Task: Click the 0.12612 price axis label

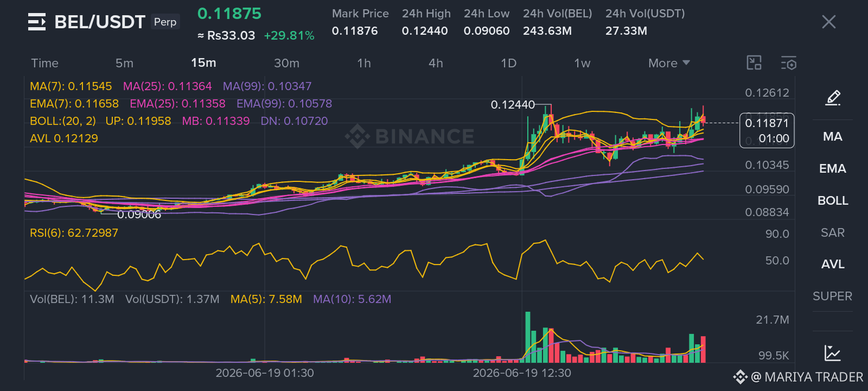Action: pos(767,93)
